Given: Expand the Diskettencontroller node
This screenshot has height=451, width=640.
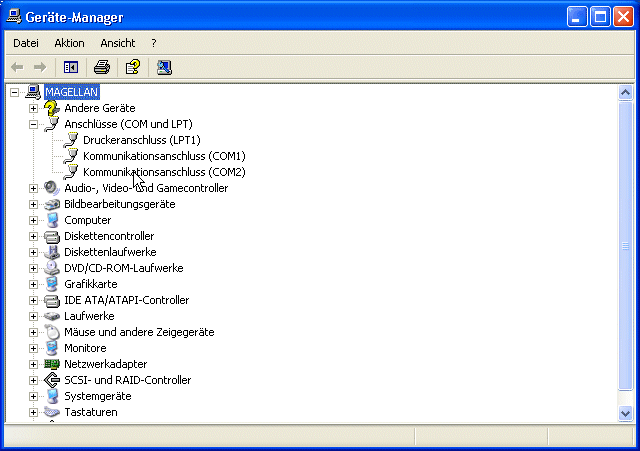Looking at the screenshot, I should (x=33, y=236).
